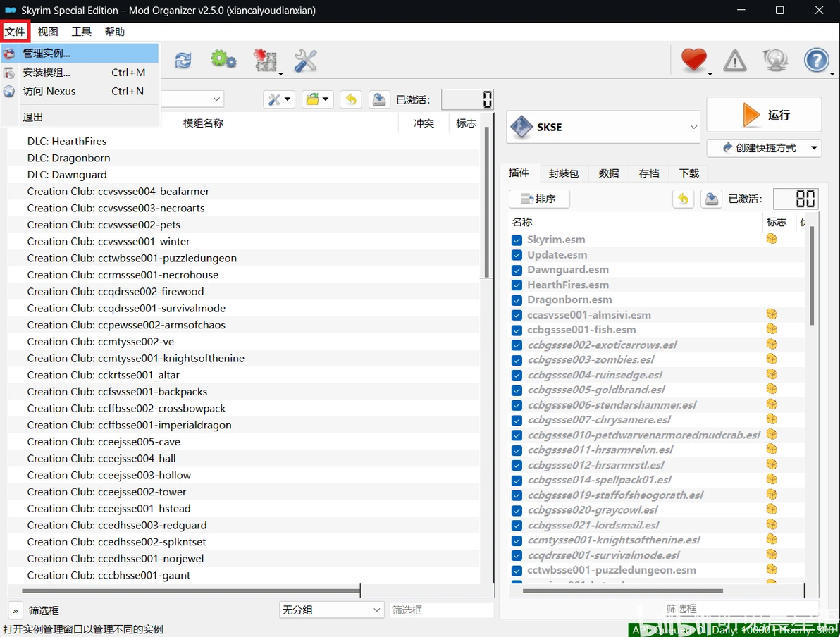Click the mod list vertical scrollbar
Viewport: 840px width, 637px height.
coord(486,202)
